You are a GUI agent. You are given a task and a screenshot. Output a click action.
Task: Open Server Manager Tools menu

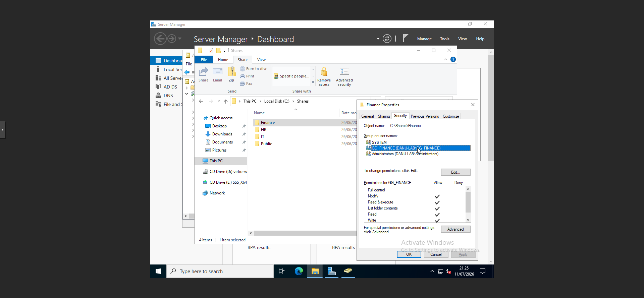(445, 39)
